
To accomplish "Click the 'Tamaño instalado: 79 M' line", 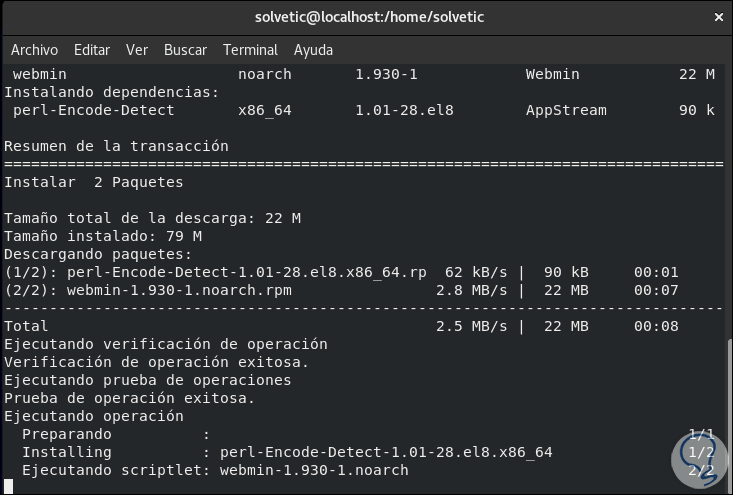I will [x=103, y=236].
